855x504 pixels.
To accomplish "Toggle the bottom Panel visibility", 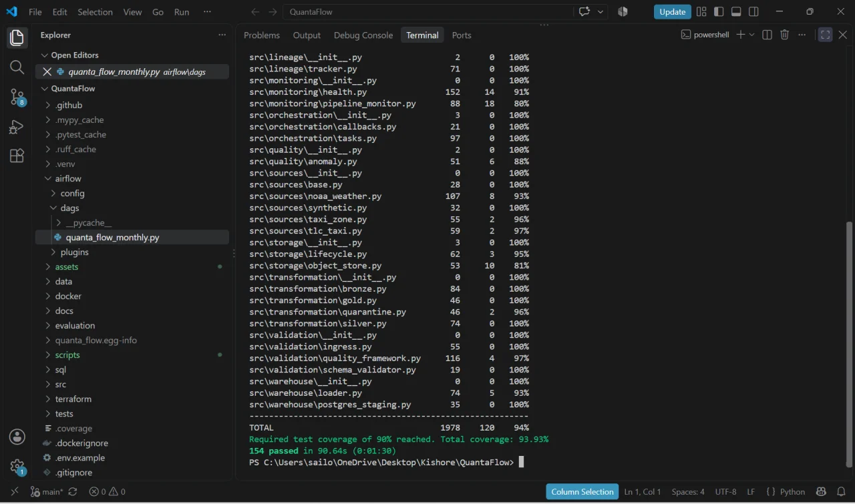I will [736, 12].
